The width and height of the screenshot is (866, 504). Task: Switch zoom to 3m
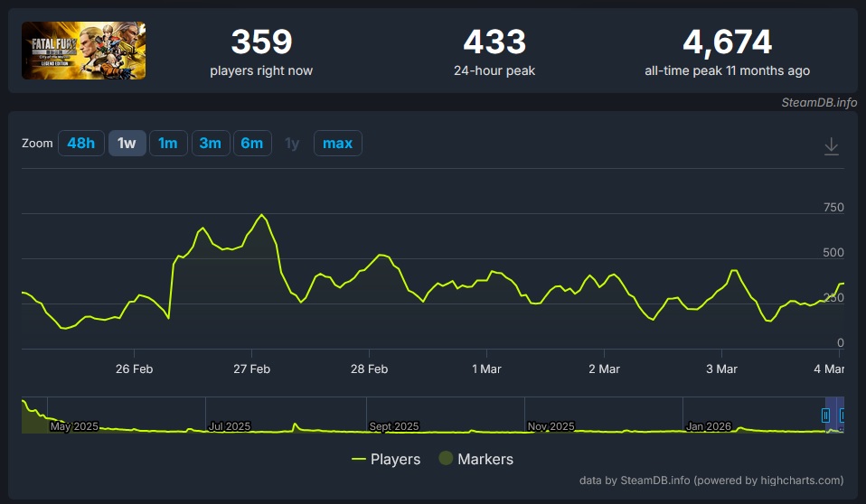[211, 144]
